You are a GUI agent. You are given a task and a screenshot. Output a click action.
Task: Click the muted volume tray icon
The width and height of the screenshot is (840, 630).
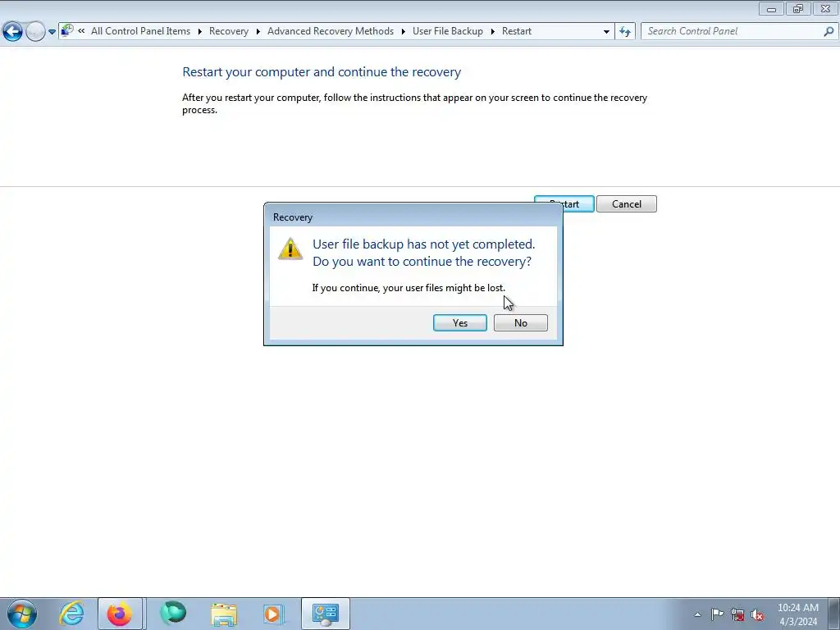[x=757, y=615]
